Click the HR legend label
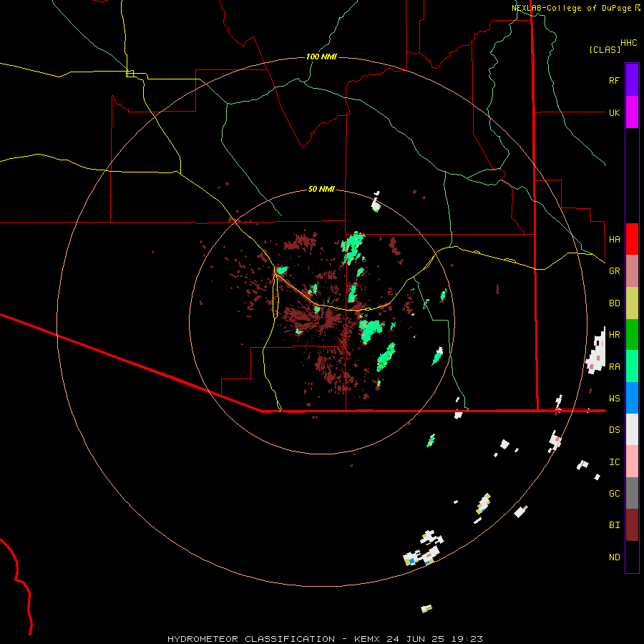The width and height of the screenshot is (644, 644). (614, 335)
